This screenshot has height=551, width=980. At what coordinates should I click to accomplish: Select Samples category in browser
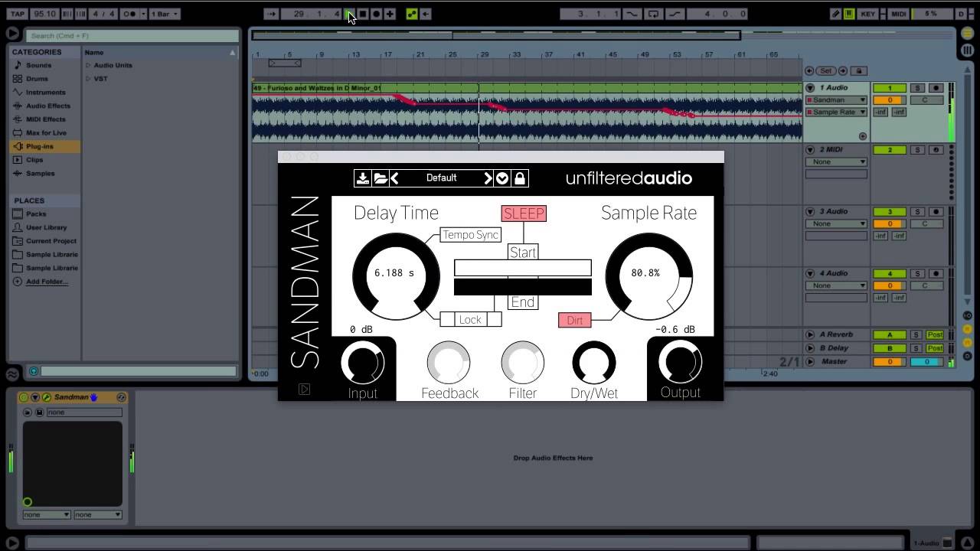pos(40,174)
